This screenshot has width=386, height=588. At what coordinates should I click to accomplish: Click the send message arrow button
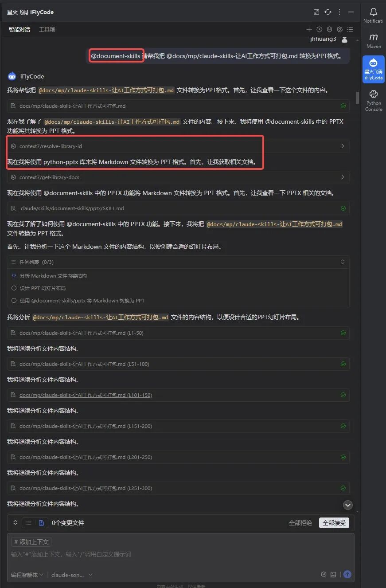[347, 574]
